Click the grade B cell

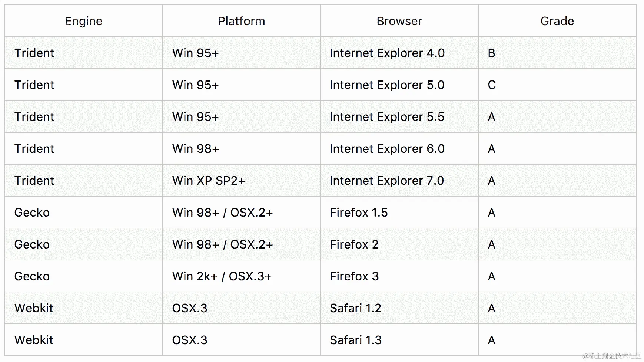(x=492, y=53)
